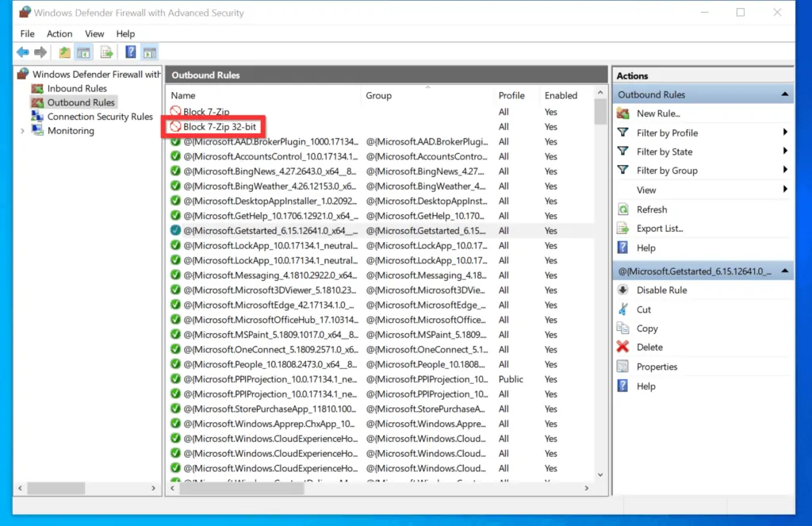Screen dimensions: 812x526
Task: Toggle the Show/Hide Action Pane toolbar icon
Action: pos(149,52)
